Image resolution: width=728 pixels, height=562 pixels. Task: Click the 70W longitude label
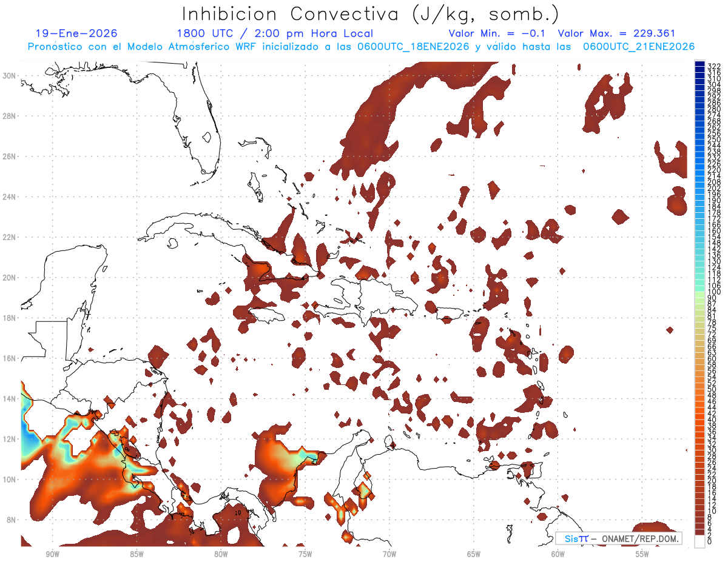click(389, 554)
